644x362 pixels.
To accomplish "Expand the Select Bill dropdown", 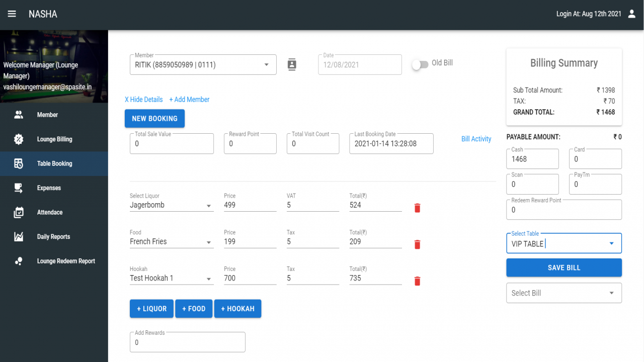I will pyautogui.click(x=564, y=293).
